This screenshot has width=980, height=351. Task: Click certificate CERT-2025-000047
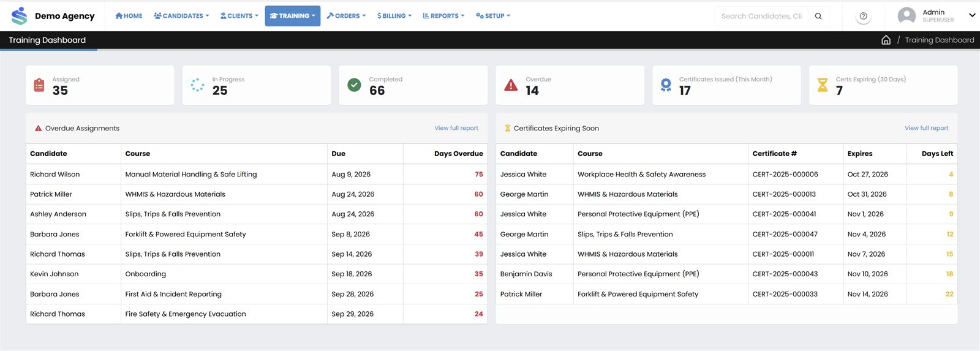click(785, 235)
